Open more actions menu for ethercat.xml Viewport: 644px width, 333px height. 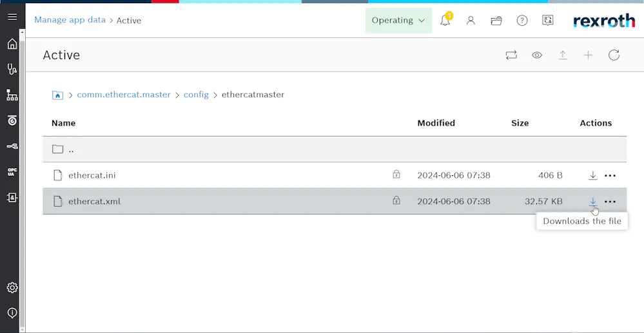pos(610,202)
